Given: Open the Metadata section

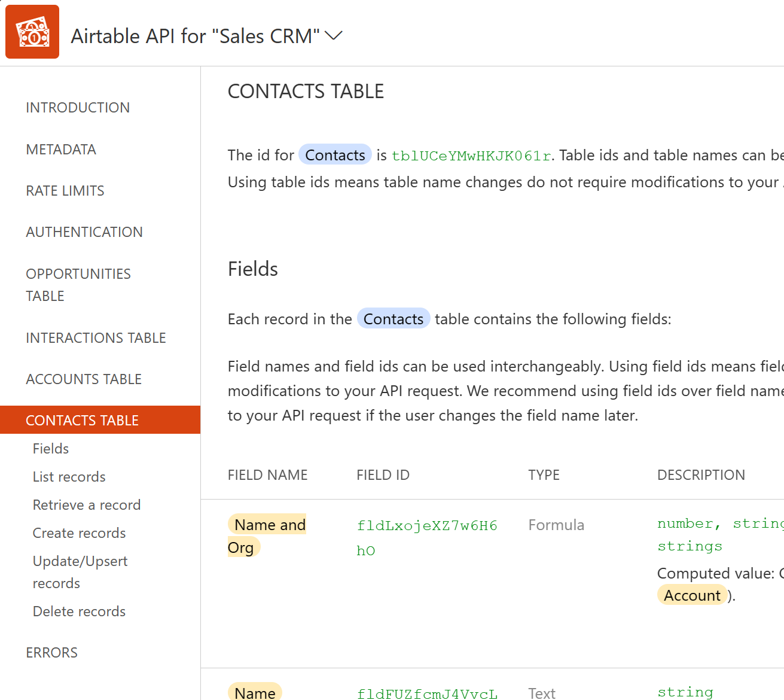Looking at the screenshot, I should coord(61,150).
